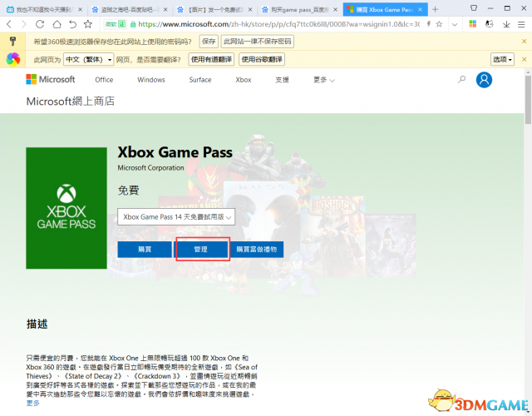Click the vertical page scrollbar thumb

[528, 100]
